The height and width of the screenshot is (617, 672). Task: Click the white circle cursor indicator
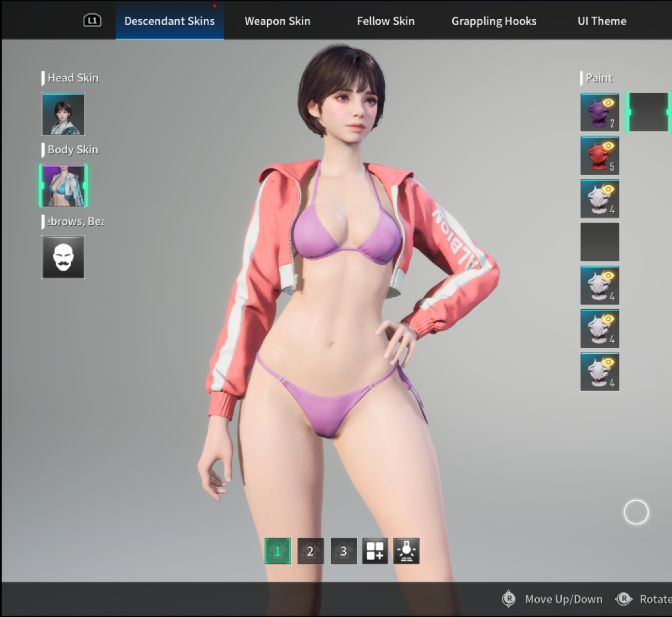coord(636,512)
